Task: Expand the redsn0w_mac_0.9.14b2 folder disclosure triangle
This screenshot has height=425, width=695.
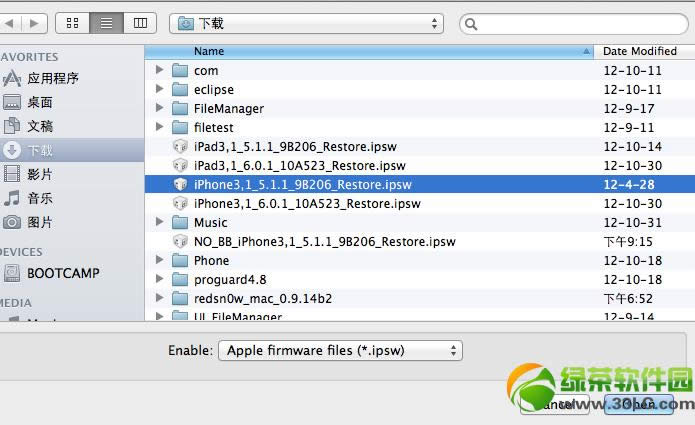Action: coord(159,298)
